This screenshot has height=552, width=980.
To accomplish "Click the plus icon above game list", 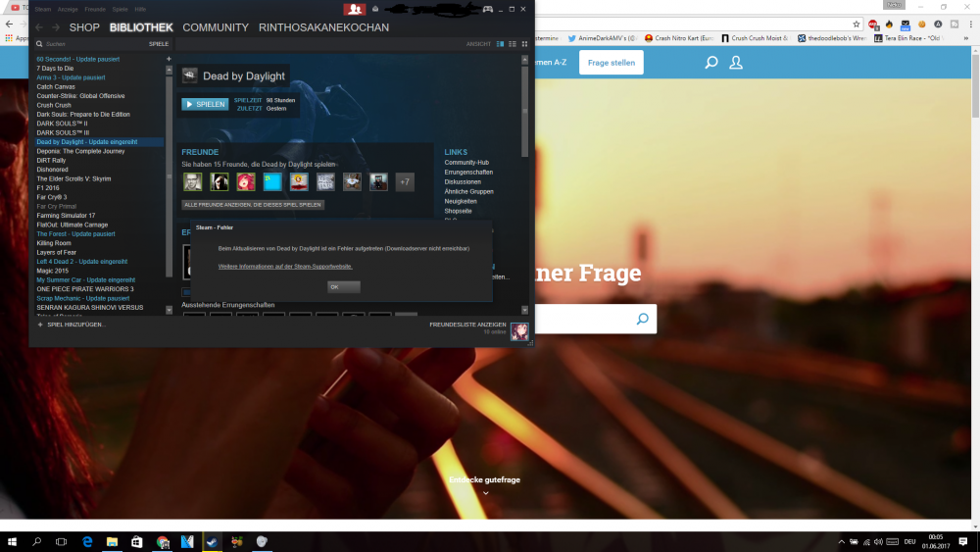I will point(169,59).
